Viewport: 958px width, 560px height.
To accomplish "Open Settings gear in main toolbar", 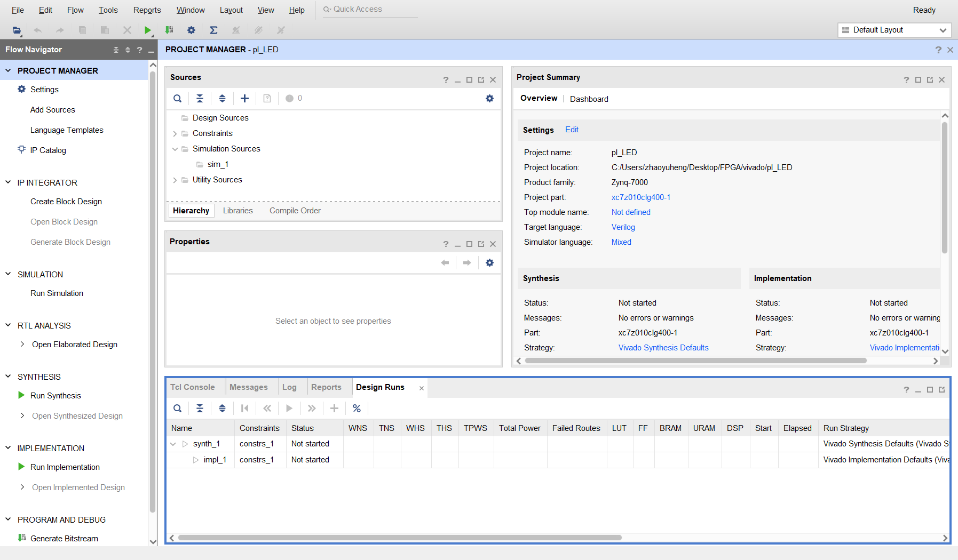I will [191, 30].
